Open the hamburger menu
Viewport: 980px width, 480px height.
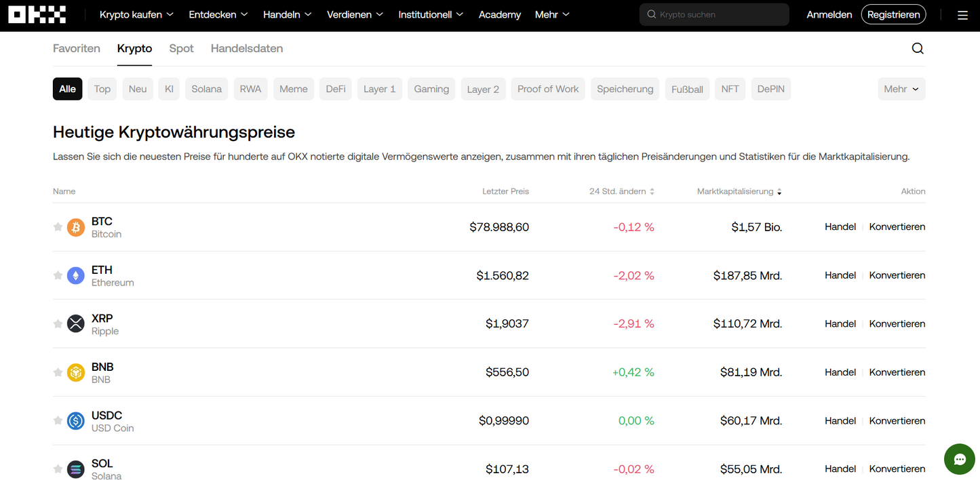pos(962,14)
